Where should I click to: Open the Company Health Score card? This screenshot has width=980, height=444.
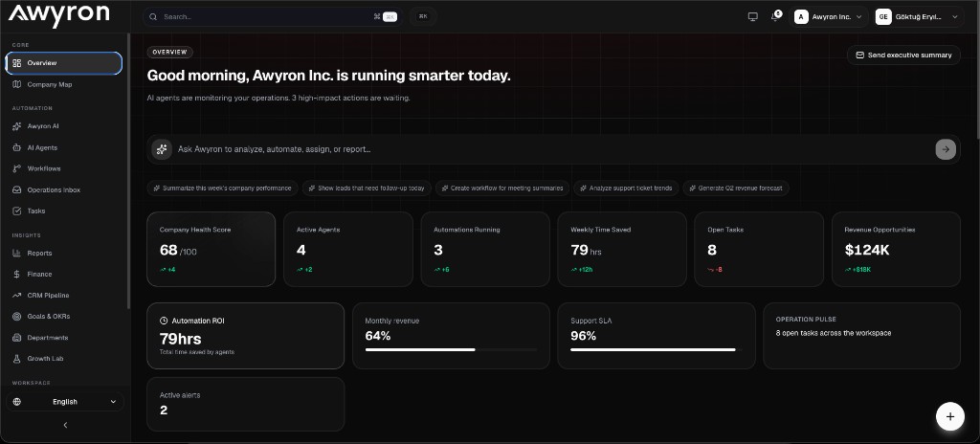pos(212,250)
